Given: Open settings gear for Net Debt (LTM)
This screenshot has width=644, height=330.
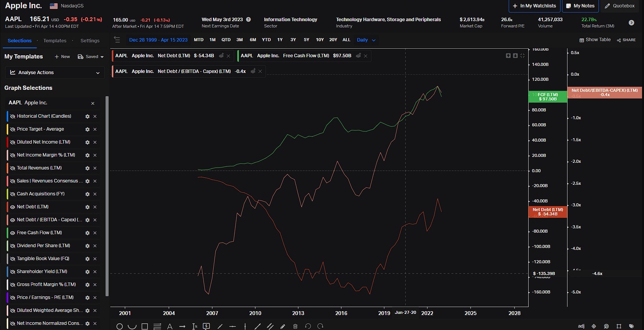Looking at the screenshot, I should point(87,207).
